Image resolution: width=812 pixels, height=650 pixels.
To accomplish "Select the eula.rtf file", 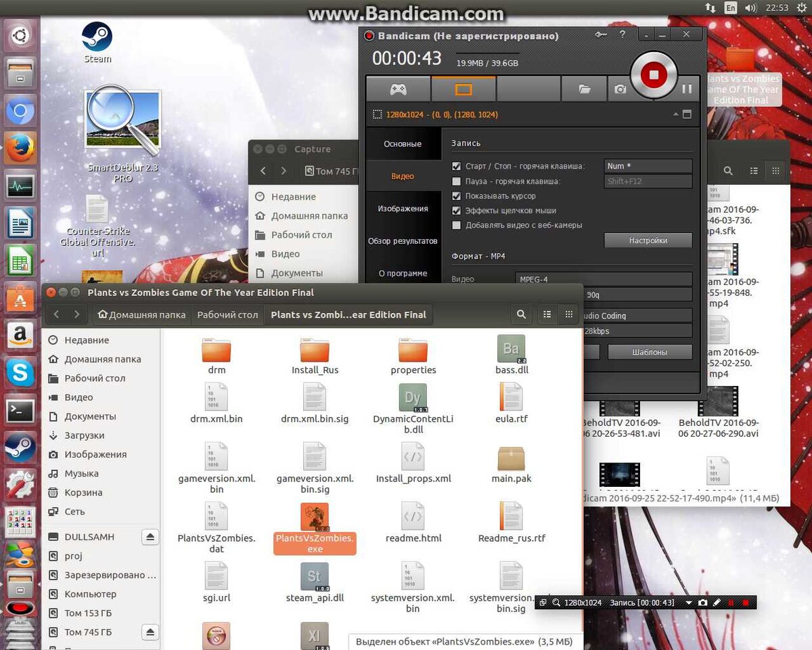I will pos(512,404).
